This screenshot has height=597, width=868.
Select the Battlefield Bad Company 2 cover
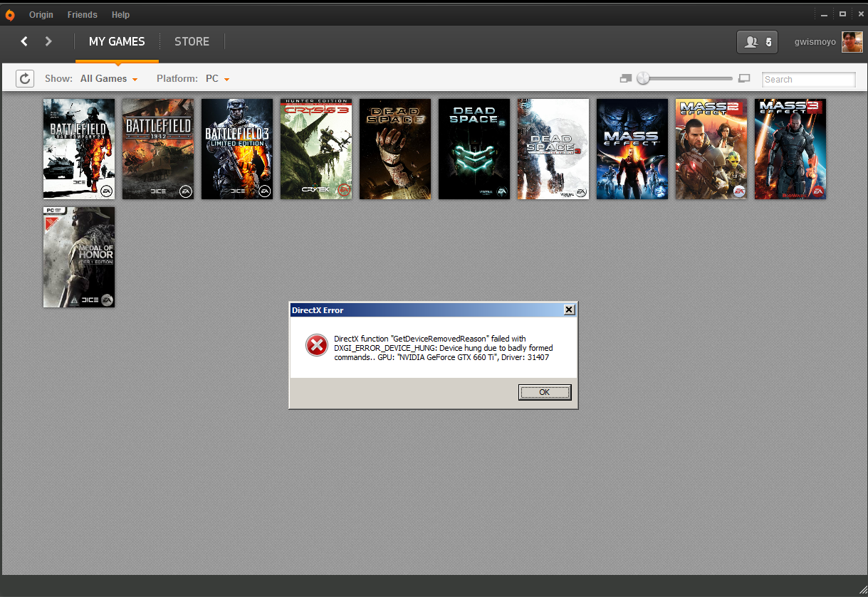pos(79,149)
